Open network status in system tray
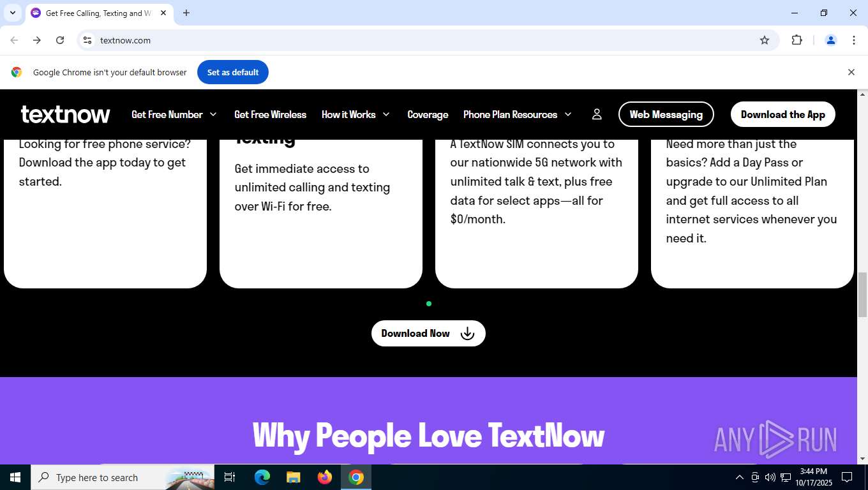The width and height of the screenshot is (868, 490). pos(786,477)
